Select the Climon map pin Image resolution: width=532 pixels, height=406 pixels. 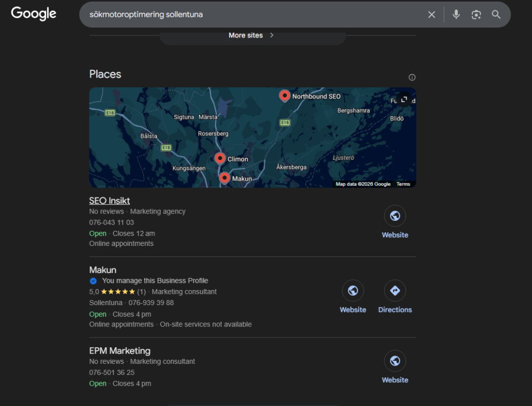click(220, 158)
